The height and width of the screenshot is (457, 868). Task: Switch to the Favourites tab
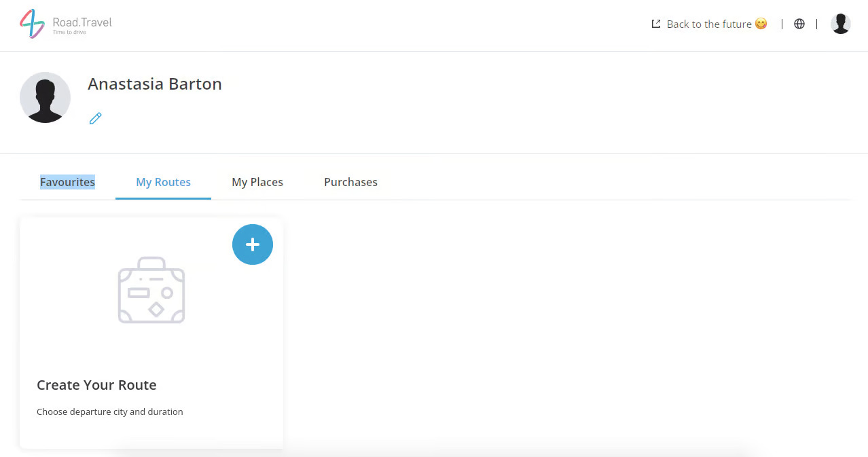67,182
